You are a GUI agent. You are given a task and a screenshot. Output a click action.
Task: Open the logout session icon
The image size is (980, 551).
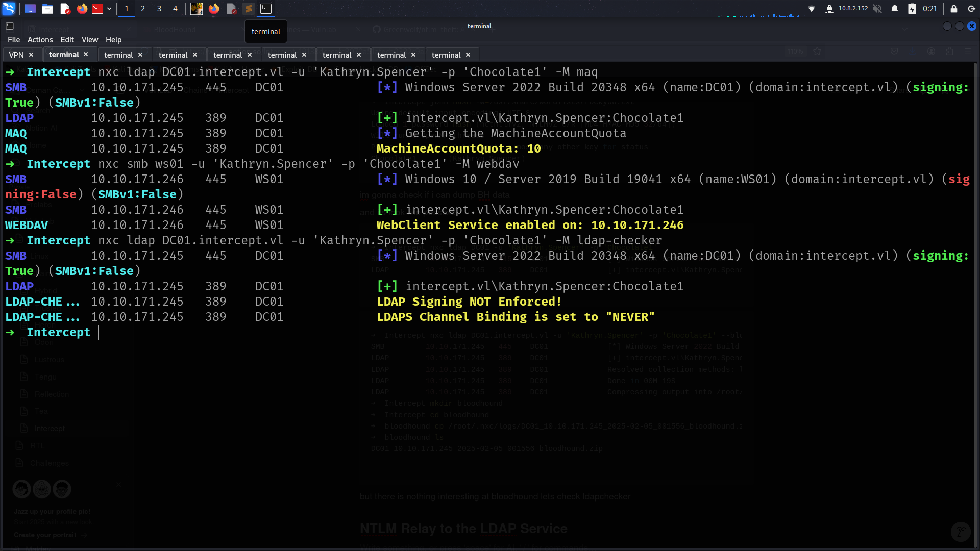pos(971,9)
